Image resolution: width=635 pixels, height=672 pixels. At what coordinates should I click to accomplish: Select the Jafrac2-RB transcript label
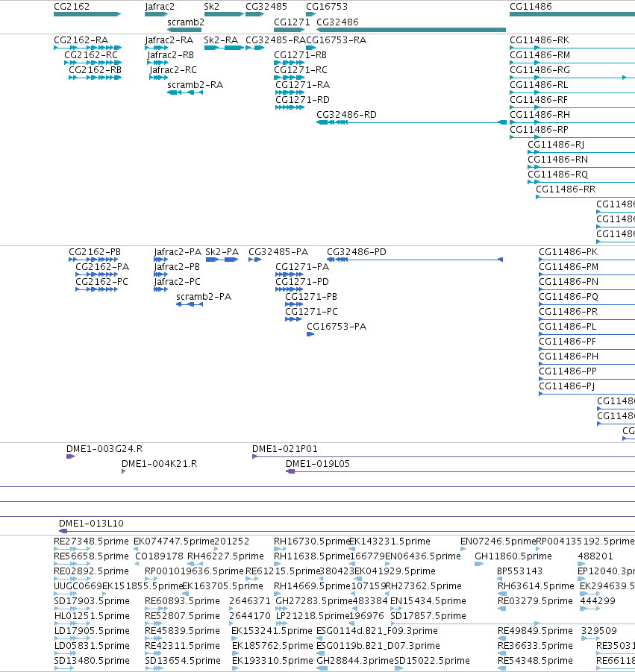click(171, 55)
